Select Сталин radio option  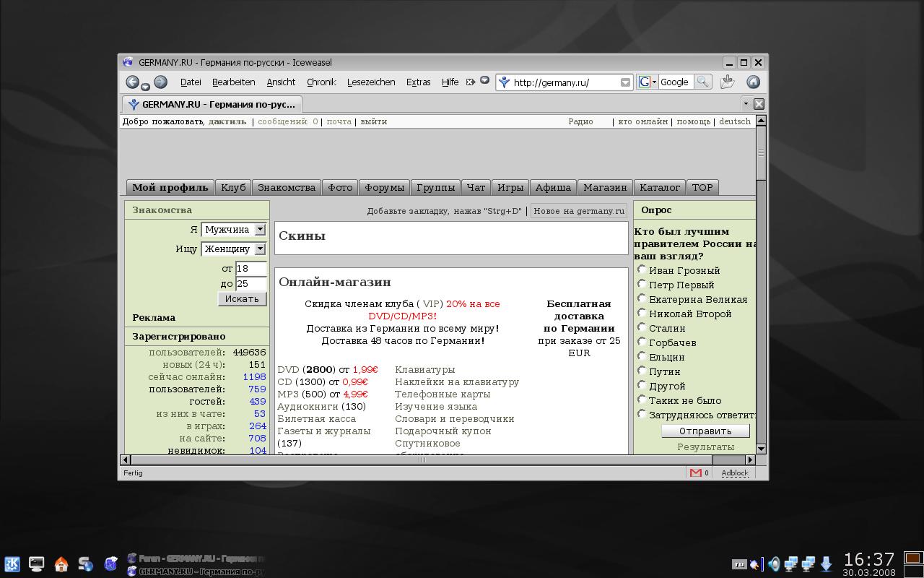coord(641,327)
